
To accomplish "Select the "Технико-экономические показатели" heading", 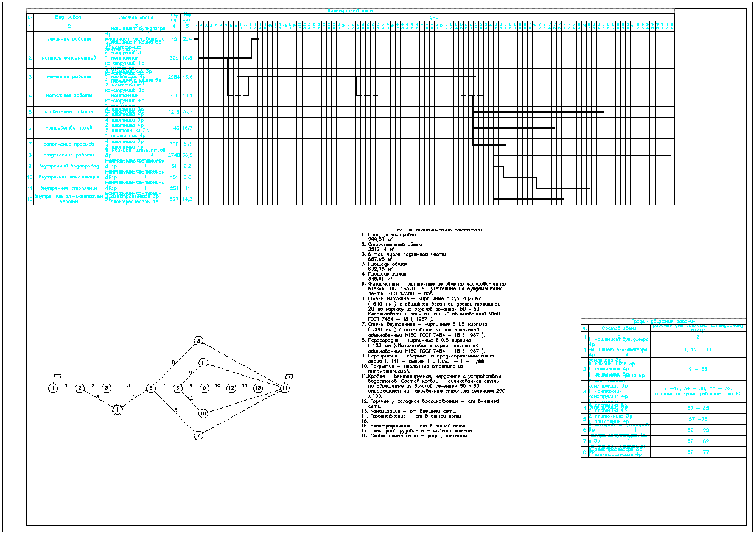I will click(x=438, y=230).
